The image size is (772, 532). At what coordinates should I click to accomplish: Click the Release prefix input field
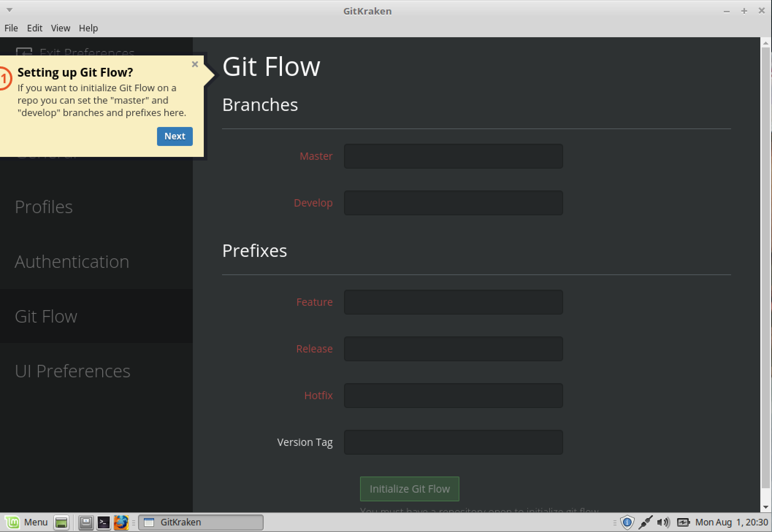(453, 349)
